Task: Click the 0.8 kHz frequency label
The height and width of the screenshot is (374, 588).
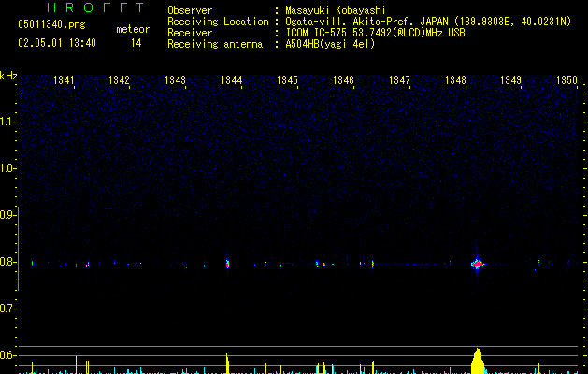Action: pyautogui.click(x=7, y=262)
